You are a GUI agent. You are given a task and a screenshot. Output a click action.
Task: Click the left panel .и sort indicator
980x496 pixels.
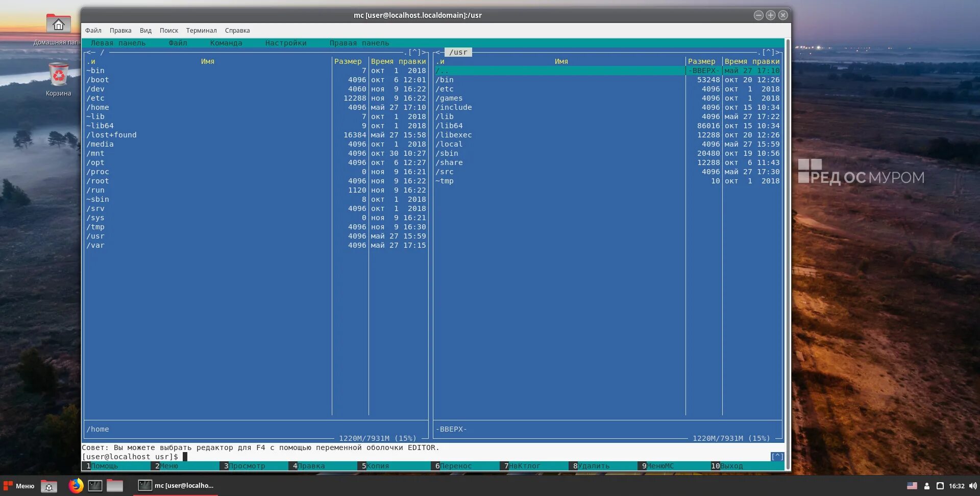tap(91, 61)
